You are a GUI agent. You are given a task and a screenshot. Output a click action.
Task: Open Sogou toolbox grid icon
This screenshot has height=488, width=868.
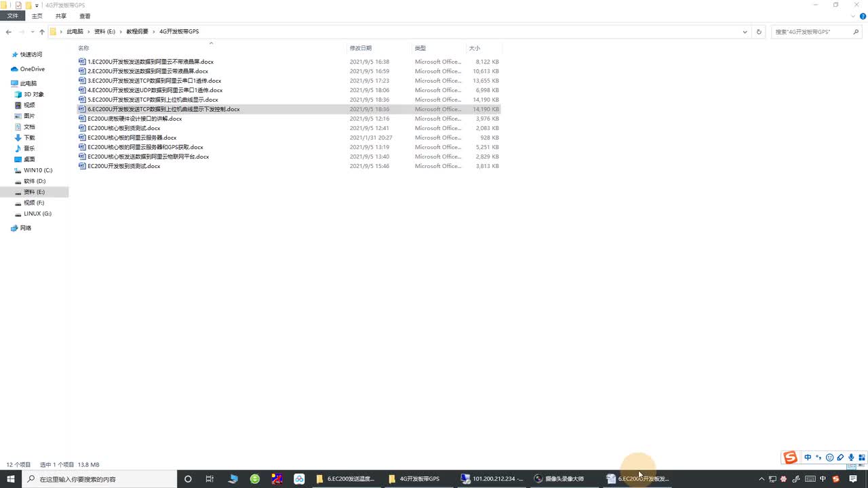pos(862,458)
